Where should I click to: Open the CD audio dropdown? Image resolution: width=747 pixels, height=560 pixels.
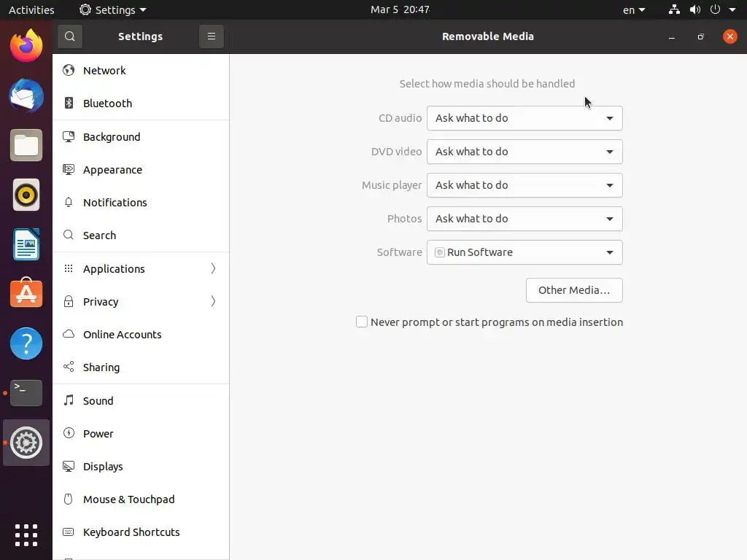point(524,118)
